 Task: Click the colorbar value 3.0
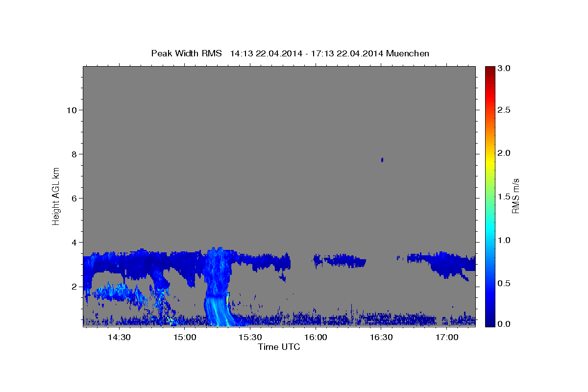[x=504, y=68]
